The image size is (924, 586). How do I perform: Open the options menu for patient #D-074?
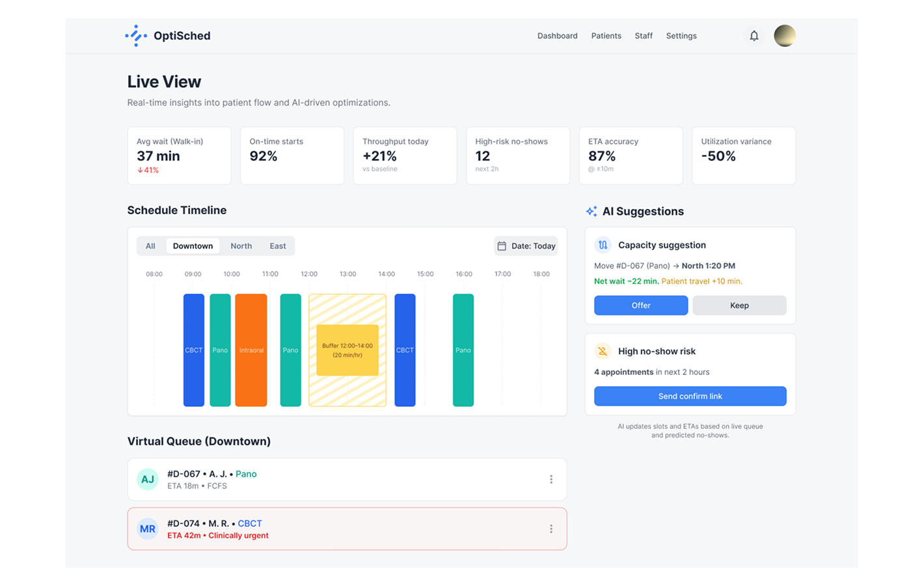[550, 529]
